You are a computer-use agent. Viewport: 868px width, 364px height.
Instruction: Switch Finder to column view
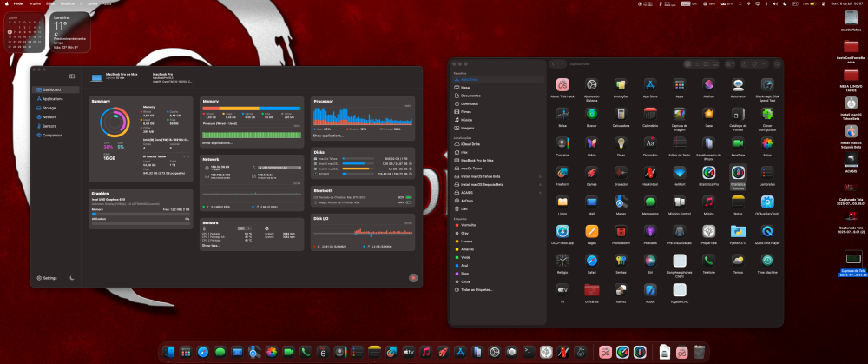click(706, 64)
